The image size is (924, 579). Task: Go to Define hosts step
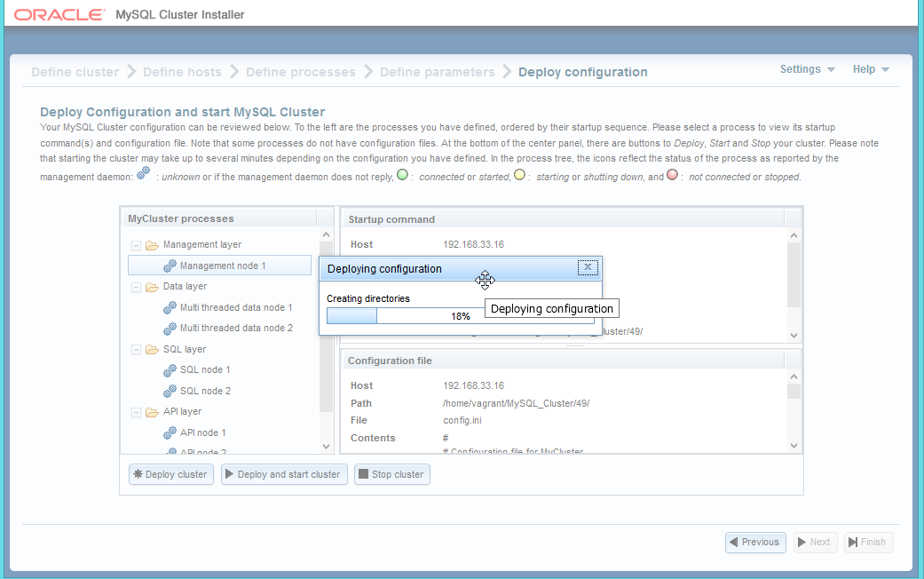182,72
